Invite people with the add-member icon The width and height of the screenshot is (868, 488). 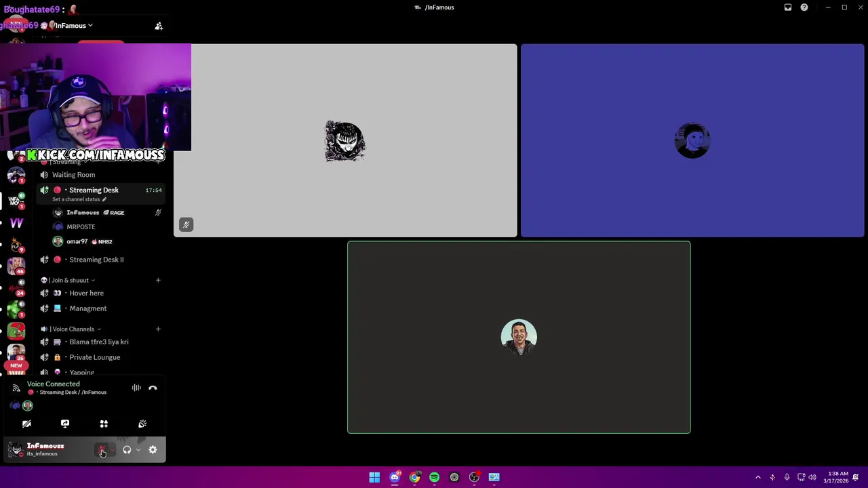(x=159, y=26)
